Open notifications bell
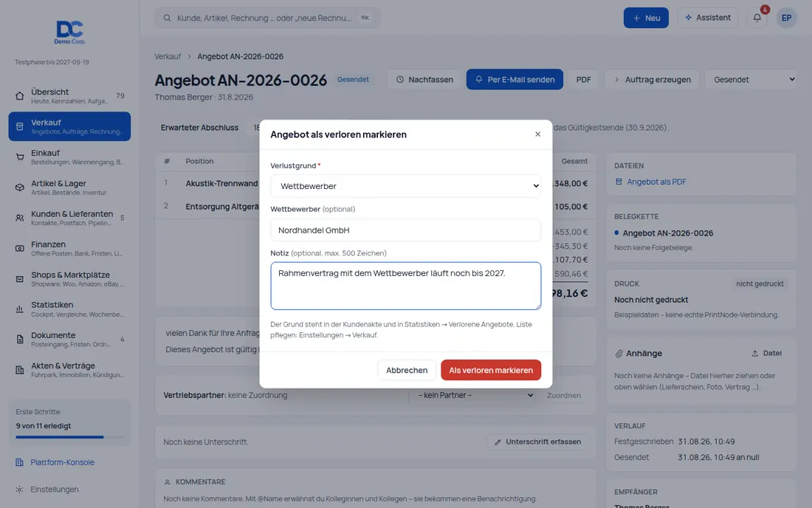812x508 pixels. point(757,18)
